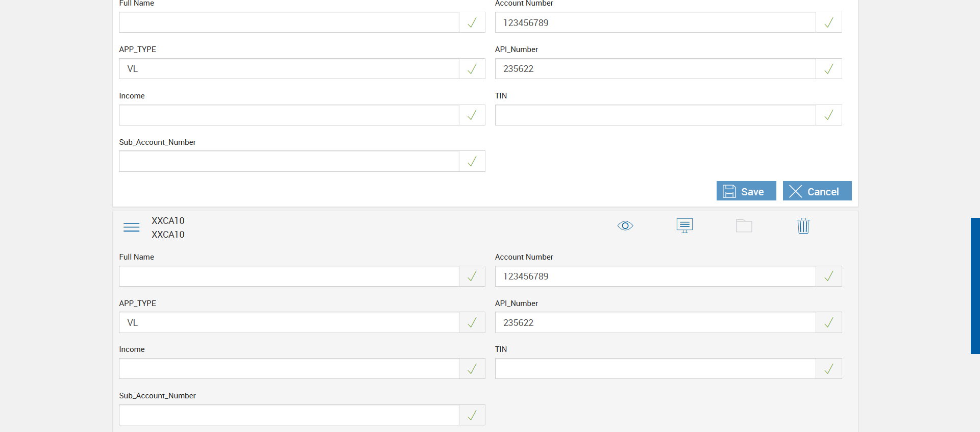Open the comments icon in XXCA10 row
This screenshot has width=980, height=432.
click(684, 225)
